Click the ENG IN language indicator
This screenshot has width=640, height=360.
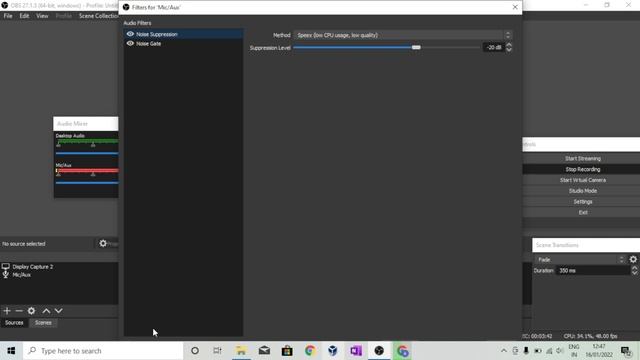574,351
